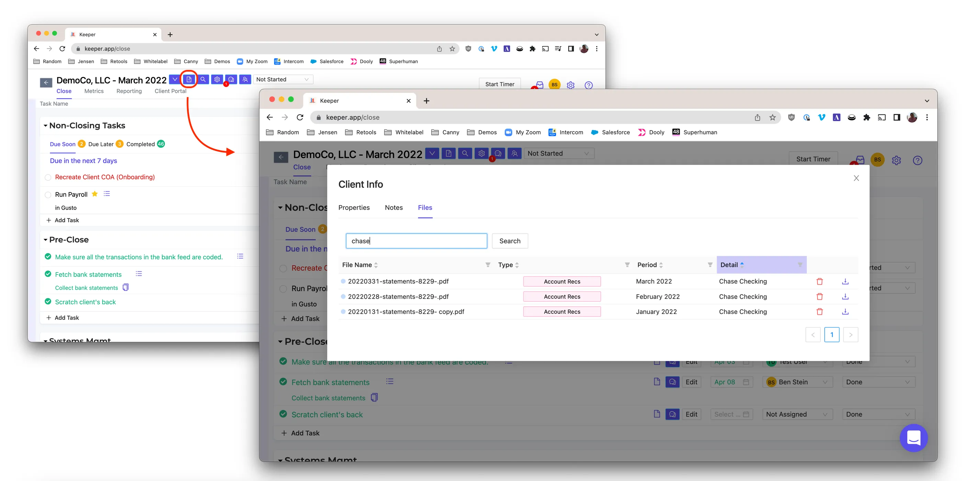Click Start Timer in front window

[813, 159]
